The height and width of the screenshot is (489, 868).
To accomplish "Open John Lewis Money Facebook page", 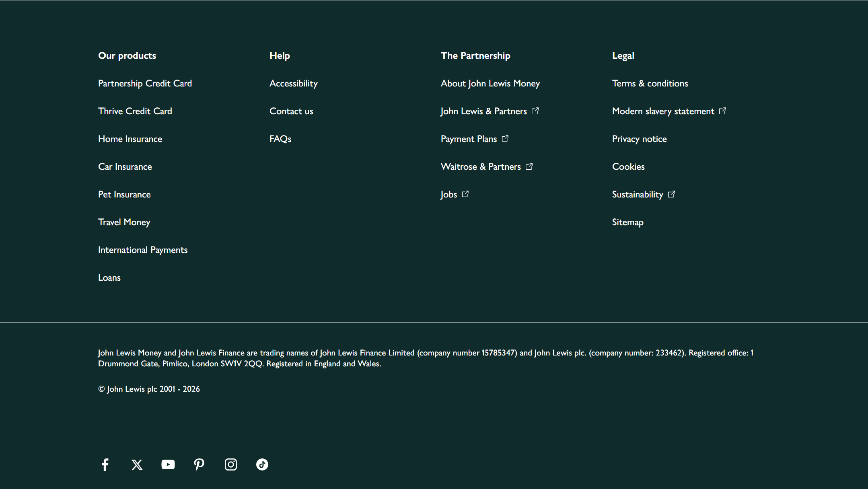I will point(105,464).
